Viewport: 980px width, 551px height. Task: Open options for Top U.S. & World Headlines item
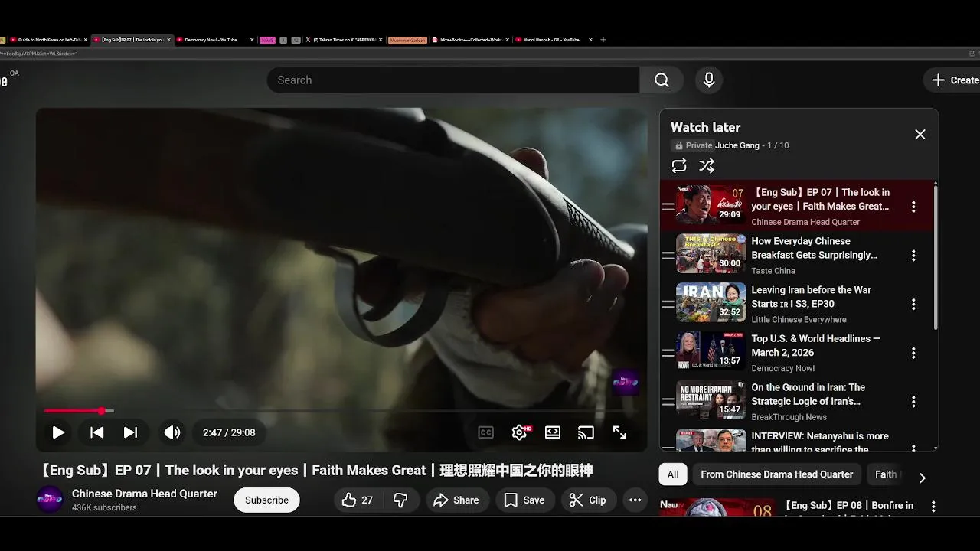913,353
